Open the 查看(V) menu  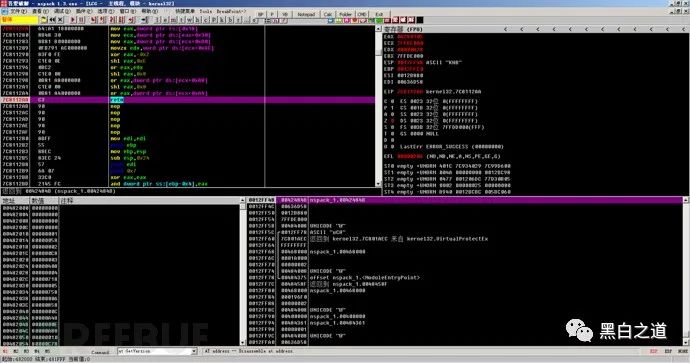(40, 11)
